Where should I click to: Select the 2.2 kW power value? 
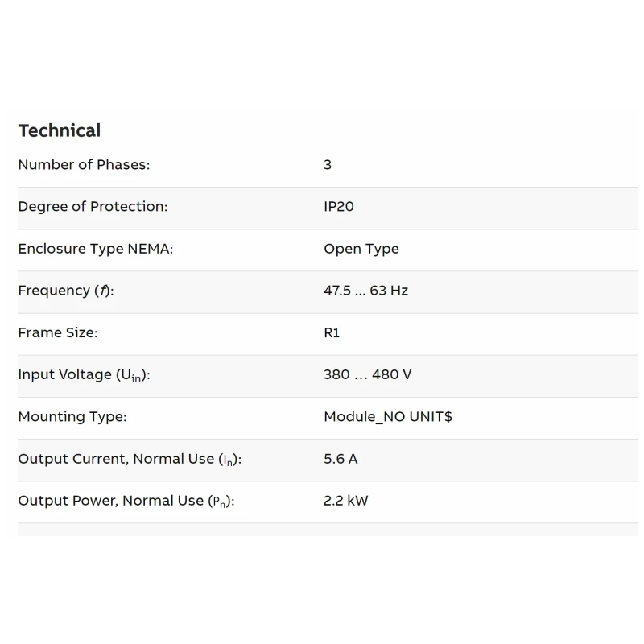tap(346, 501)
